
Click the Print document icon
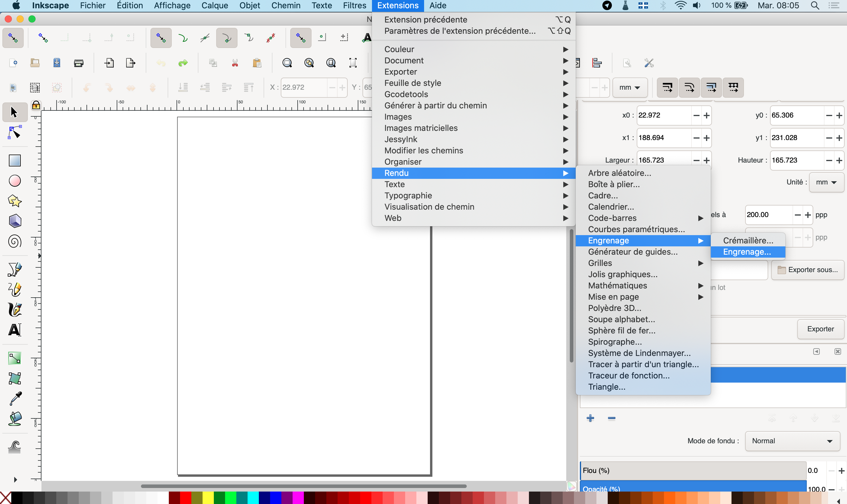point(78,63)
